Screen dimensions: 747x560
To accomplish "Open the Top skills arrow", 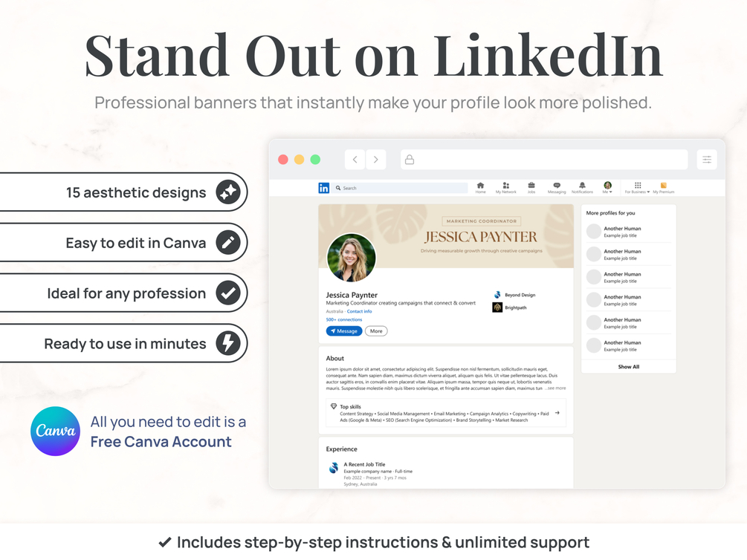I will click(x=557, y=413).
